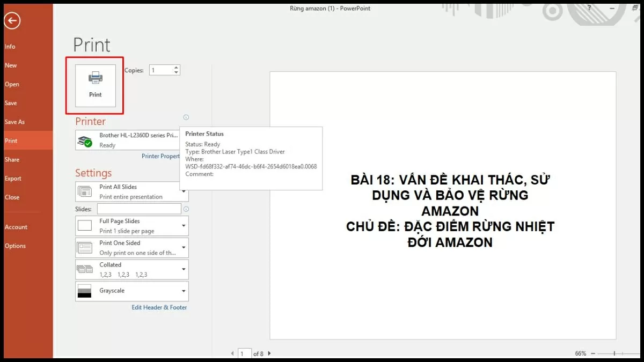Screen dimensions: 644x362
Task: Click the Grayscale preview icon in Settings
Action: (x=85, y=291)
